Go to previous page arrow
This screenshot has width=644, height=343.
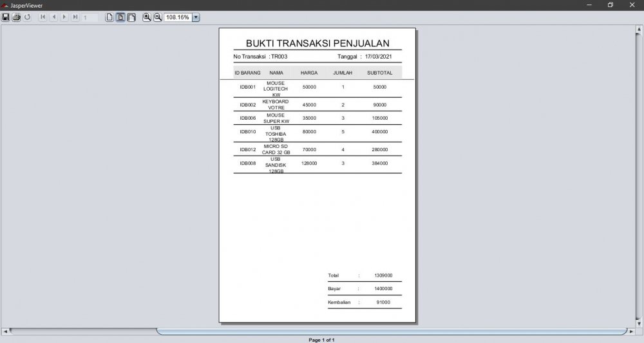click(53, 17)
